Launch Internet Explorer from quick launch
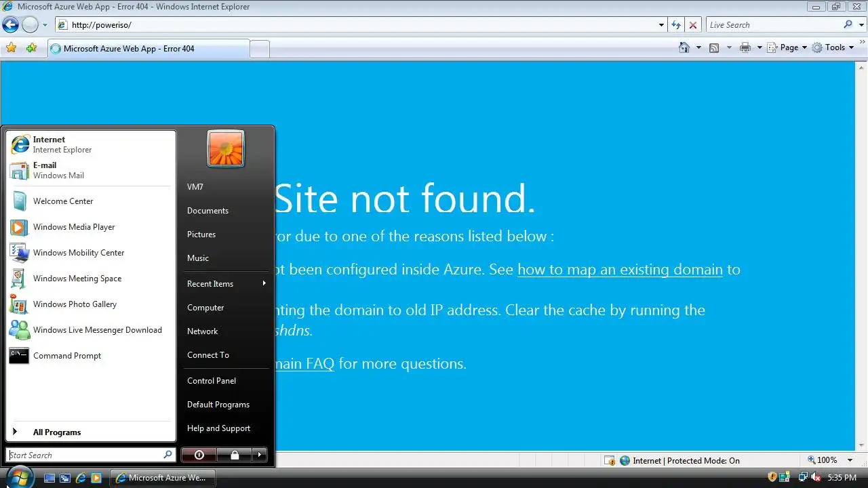The height and width of the screenshot is (488, 868). pos(81,478)
